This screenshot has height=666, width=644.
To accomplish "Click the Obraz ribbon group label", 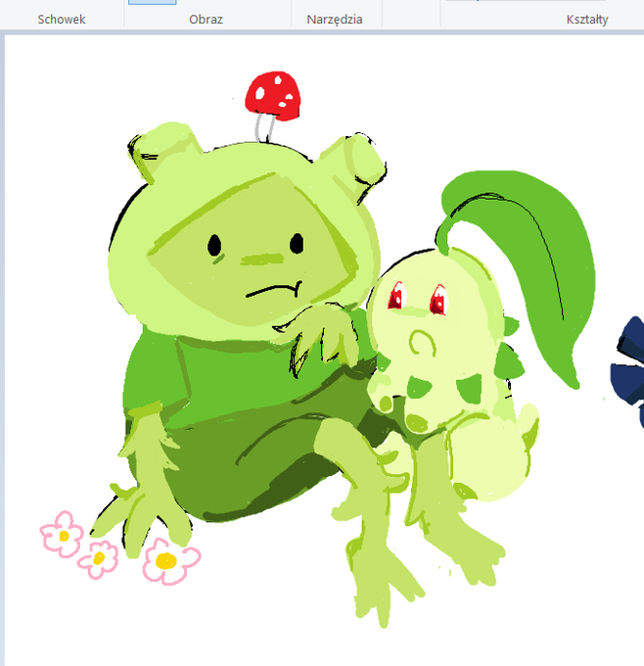I will (206, 20).
